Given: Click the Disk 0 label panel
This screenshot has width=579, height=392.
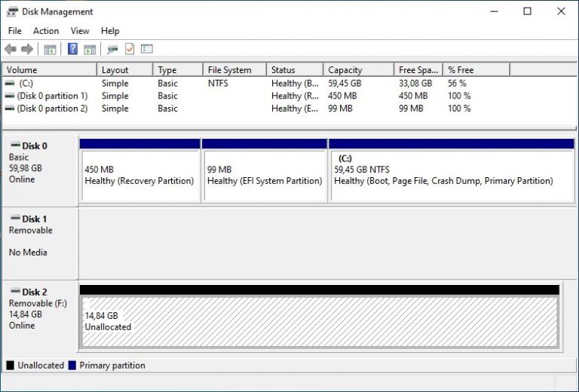Looking at the screenshot, I should [40, 170].
